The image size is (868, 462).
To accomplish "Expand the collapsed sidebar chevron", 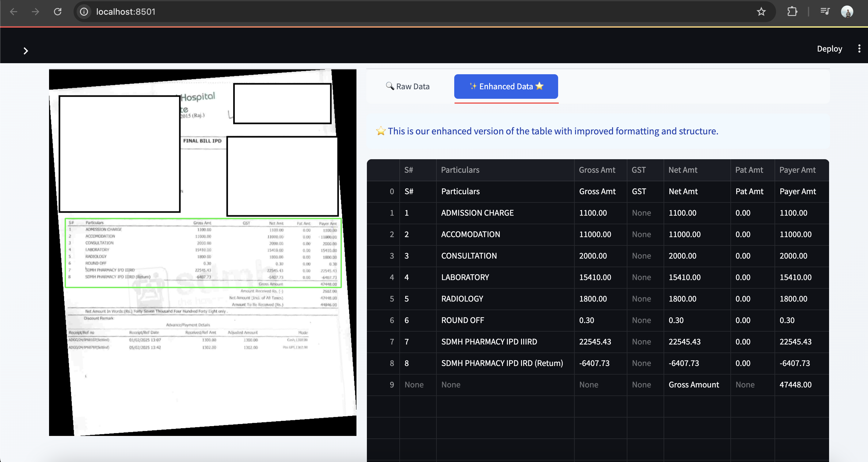I will pyautogui.click(x=26, y=51).
